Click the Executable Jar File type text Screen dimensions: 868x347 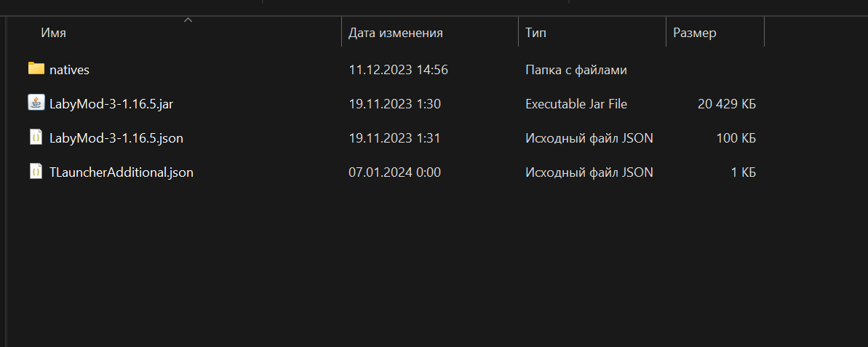(576, 104)
